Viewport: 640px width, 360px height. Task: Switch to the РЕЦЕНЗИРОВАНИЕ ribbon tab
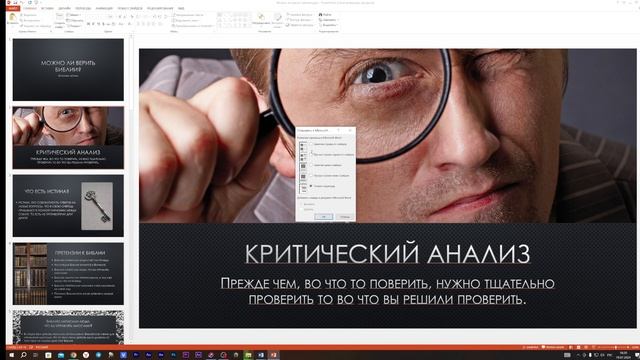[160, 8]
